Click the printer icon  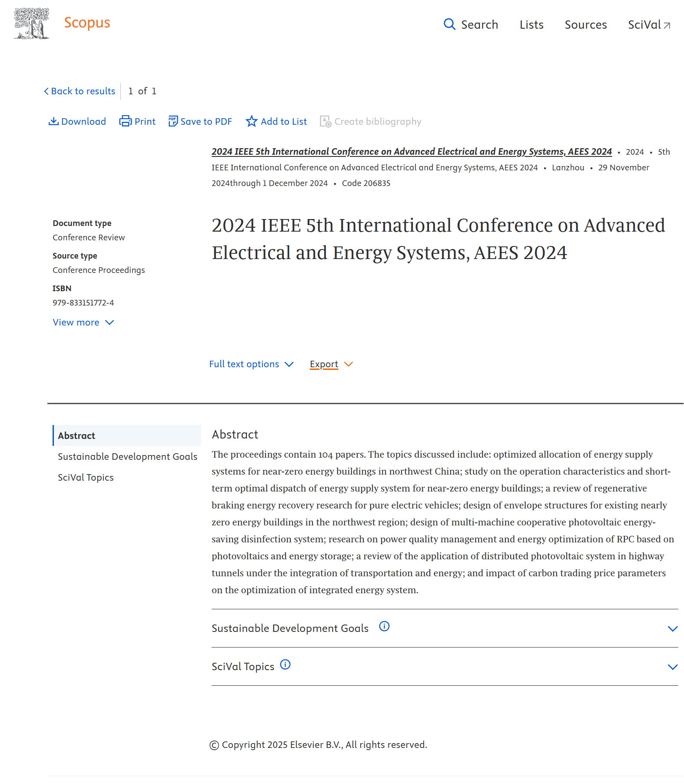coord(126,121)
